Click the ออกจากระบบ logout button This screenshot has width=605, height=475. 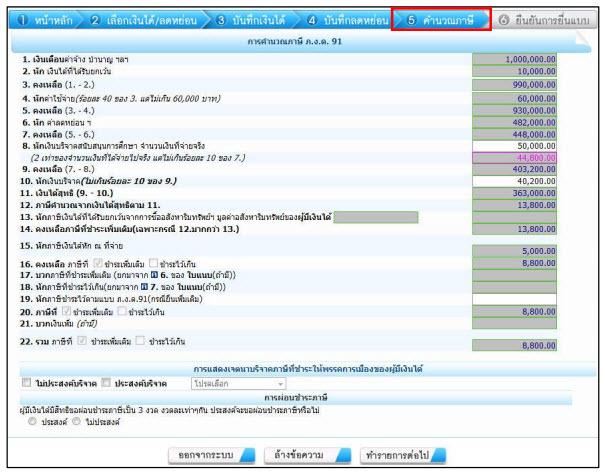click(206, 454)
